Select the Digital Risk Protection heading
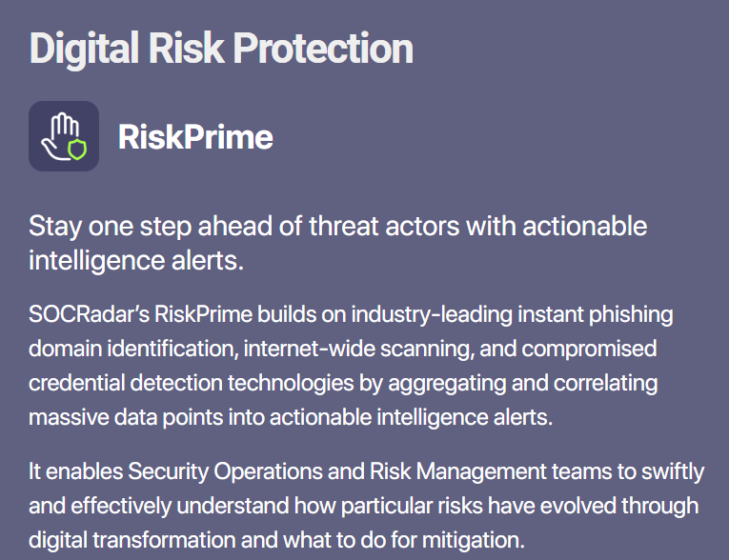This screenshot has height=560, width=729. (x=221, y=50)
